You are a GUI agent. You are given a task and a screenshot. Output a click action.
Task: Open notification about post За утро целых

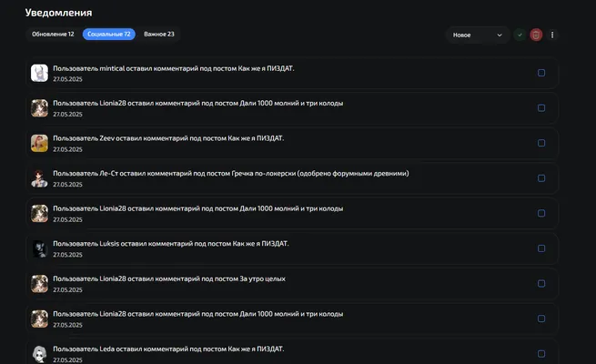[292, 284]
